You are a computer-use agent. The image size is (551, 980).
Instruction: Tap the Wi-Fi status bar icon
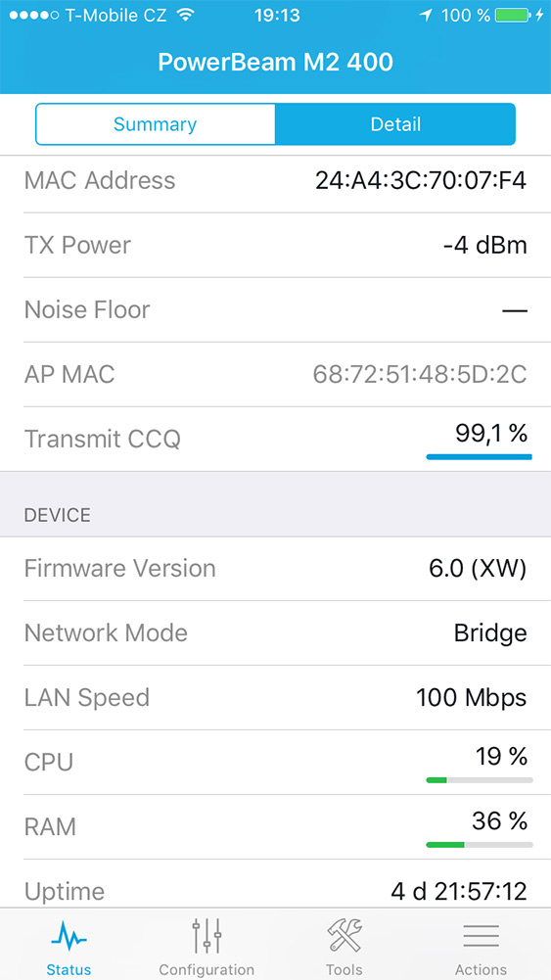186,15
